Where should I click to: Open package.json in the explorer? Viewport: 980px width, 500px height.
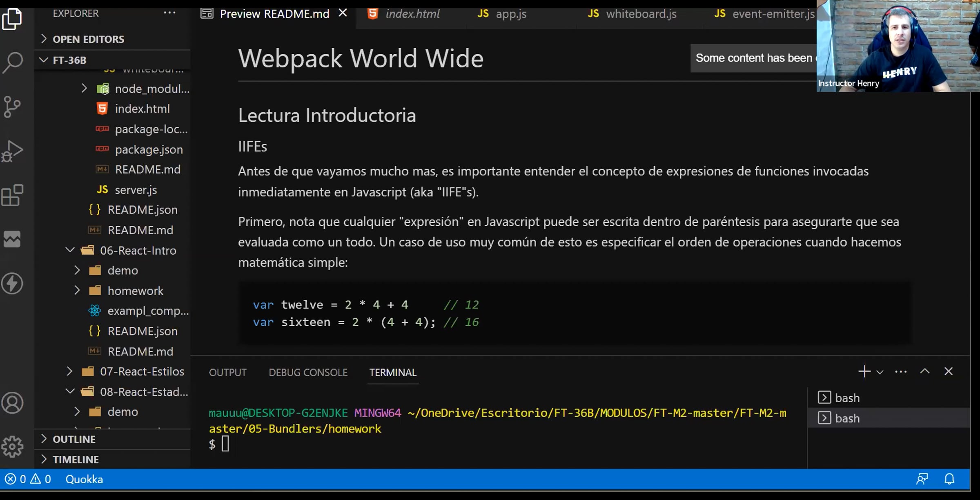tap(149, 149)
